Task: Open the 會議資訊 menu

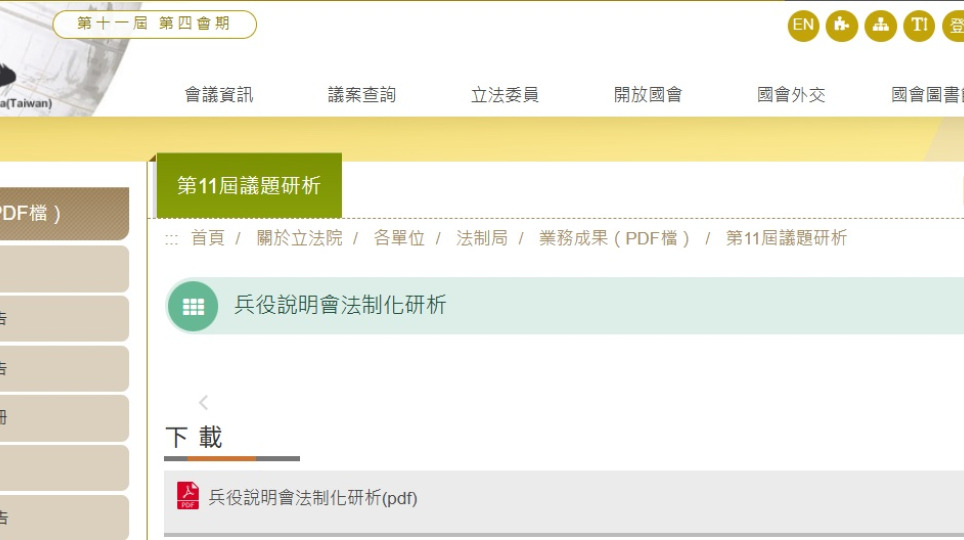Action: [x=219, y=95]
